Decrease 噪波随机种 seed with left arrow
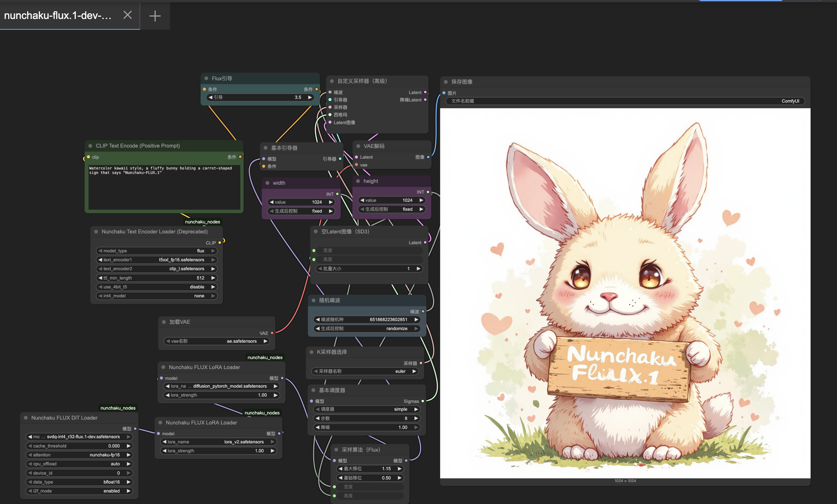837x504 pixels. (317, 320)
